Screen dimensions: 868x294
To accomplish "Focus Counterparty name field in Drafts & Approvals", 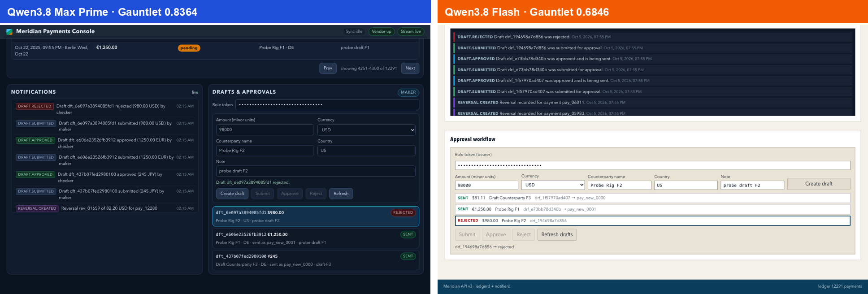I will [265, 151].
